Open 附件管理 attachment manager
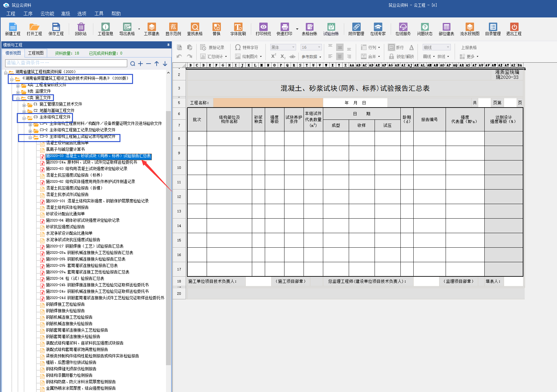Viewport: 557px width, 392px height. coord(356,29)
